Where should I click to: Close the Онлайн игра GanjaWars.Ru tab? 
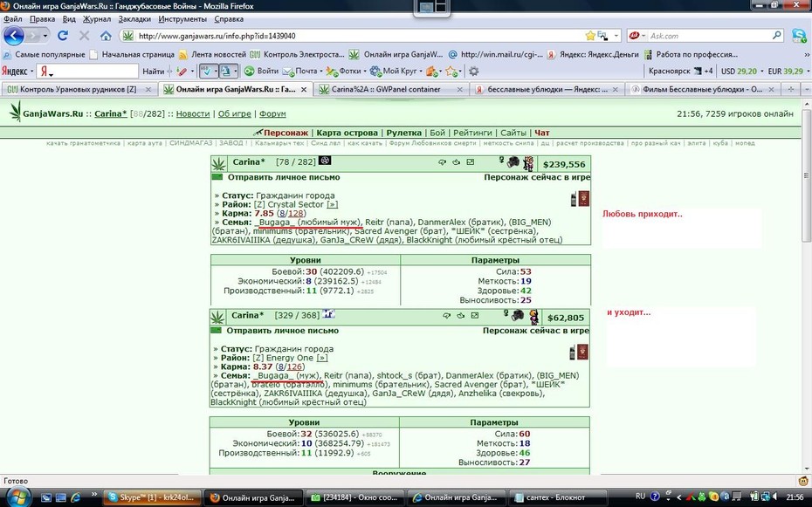304,90
